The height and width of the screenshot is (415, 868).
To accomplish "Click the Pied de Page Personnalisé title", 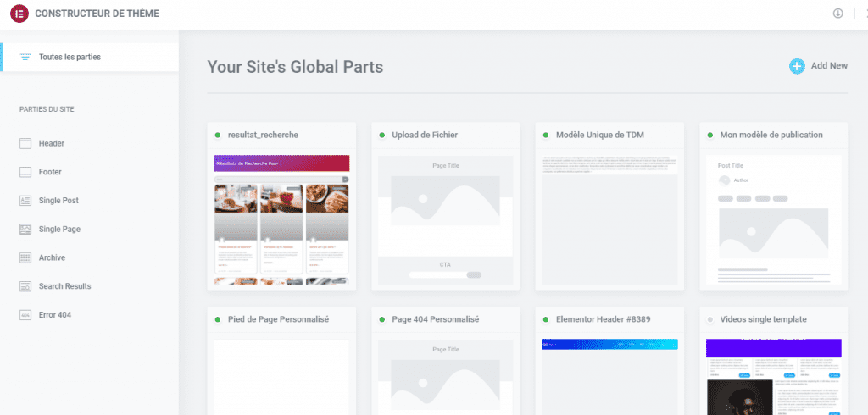I will [278, 320].
